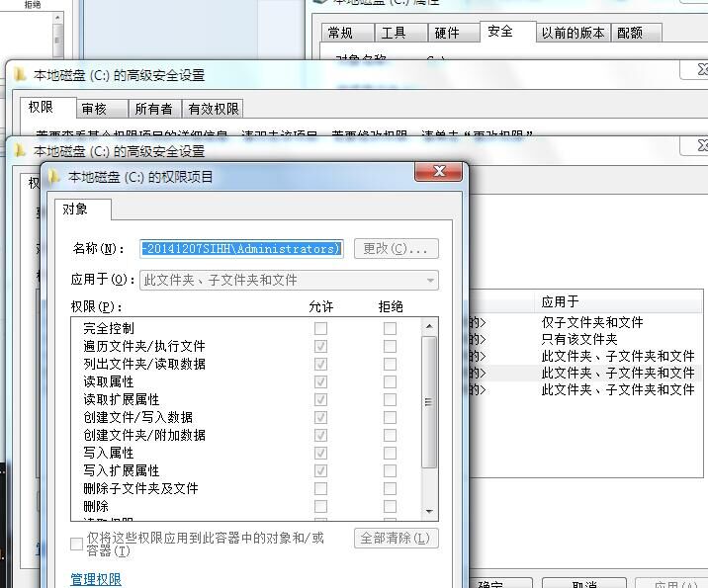Select the 有效权限 tab
The height and width of the screenshot is (588, 708).
pos(214,109)
